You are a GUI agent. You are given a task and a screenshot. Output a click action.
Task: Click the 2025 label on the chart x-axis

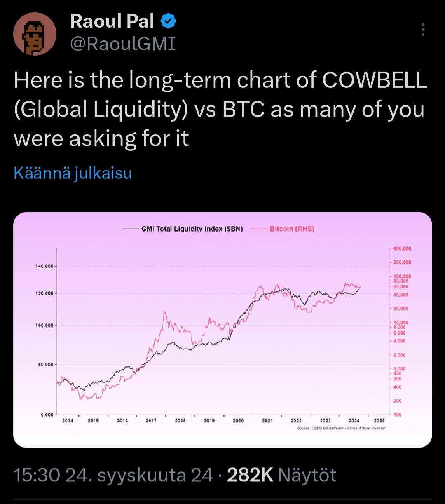pos(379,421)
